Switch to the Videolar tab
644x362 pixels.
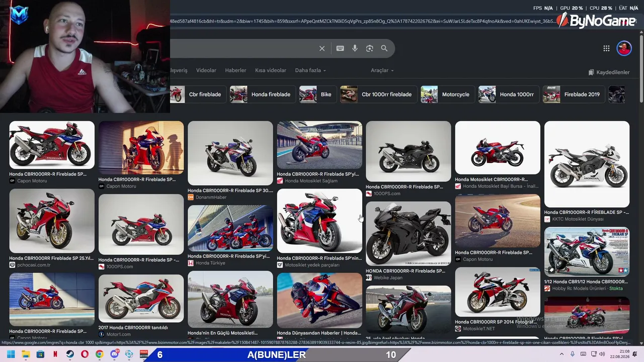point(206,70)
